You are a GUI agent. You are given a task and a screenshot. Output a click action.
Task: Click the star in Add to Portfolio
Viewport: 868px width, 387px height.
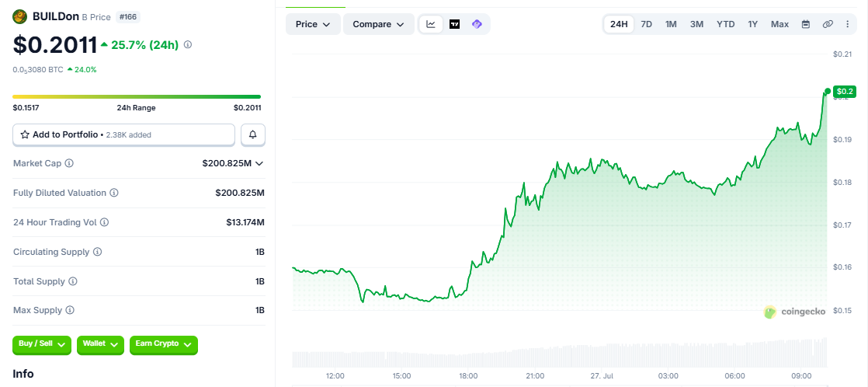tap(25, 134)
